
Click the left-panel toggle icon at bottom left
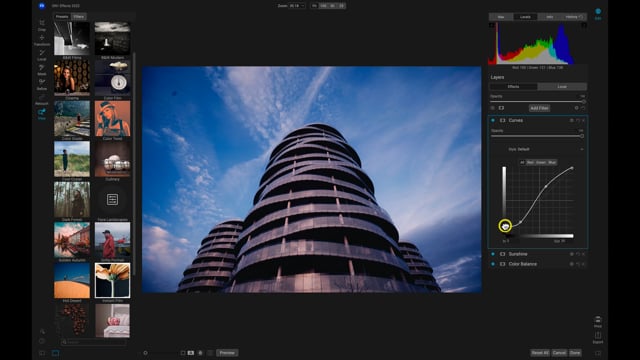(x=42, y=353)
